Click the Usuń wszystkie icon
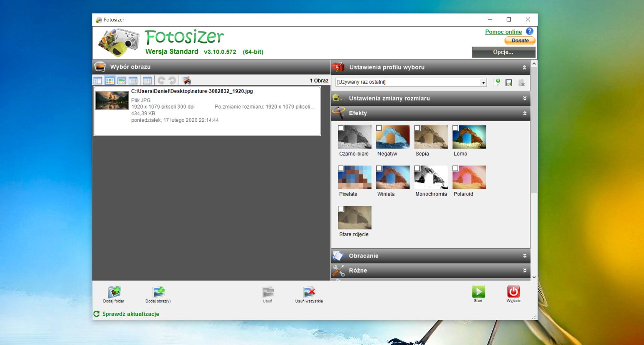The width and height of the screenshot is (644, 345). pyautogui.click(x=309, y=292)
